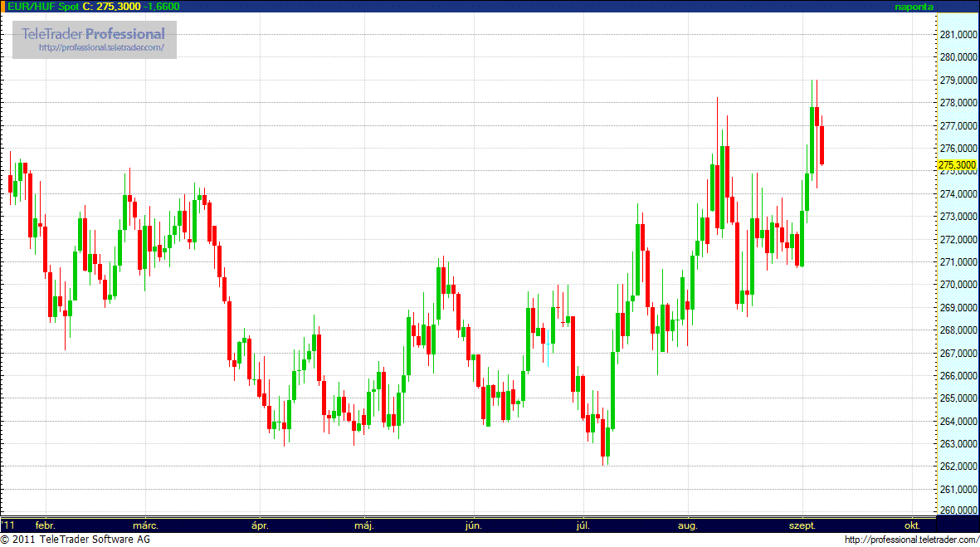
Task: Click the 262,0000 price axis label
Action: tap(958, 467)
